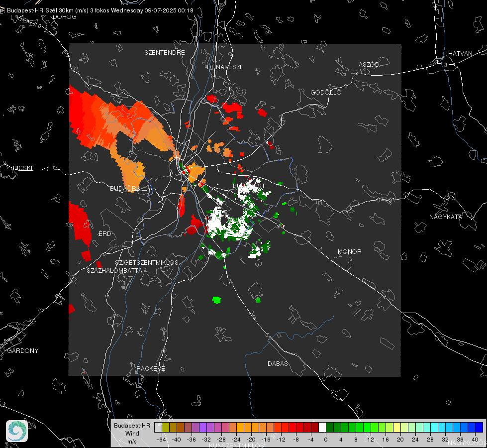The height and width of the screenshot is (448, 487).
Task: Click the SZÁZHALOMBATTA map label
Action: coord(114,270)
